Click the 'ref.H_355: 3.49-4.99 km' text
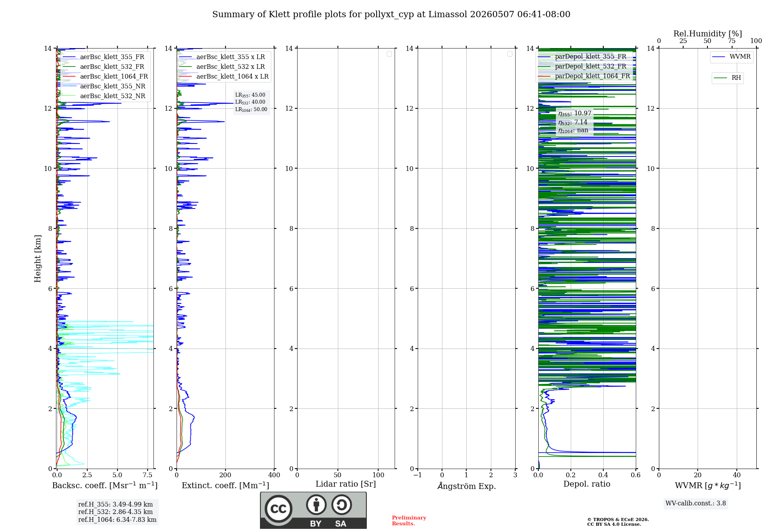This screenshot has height=532, width=783. 115,505
